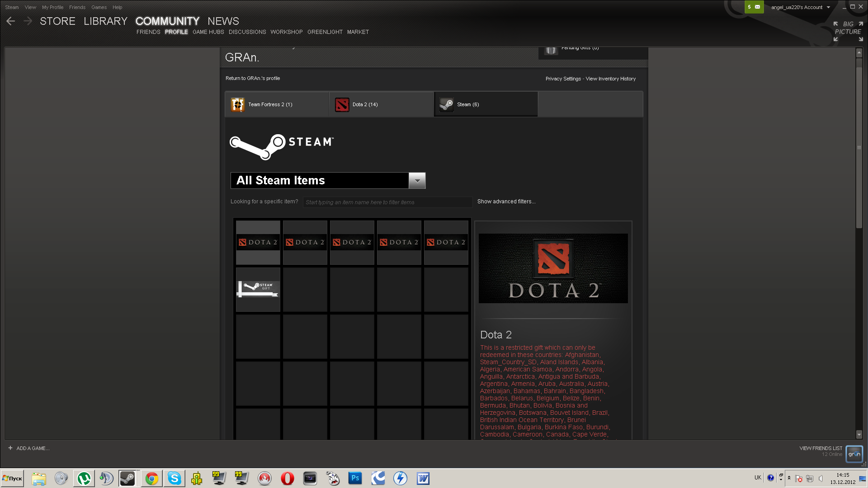The image size is (868, 488).
Task: Open the friends list avatar icon
Action: pyautogui.click(x=854, y=454)
